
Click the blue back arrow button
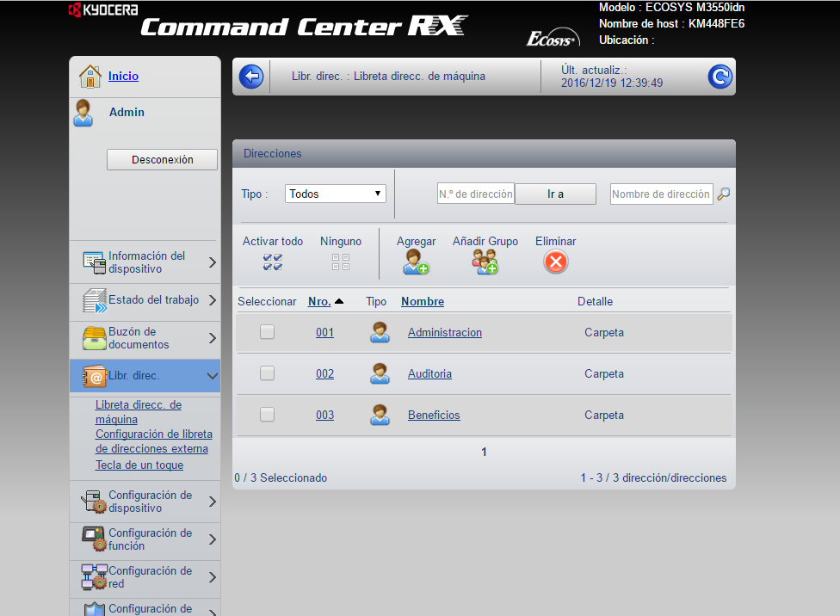[x=251, y=77]
